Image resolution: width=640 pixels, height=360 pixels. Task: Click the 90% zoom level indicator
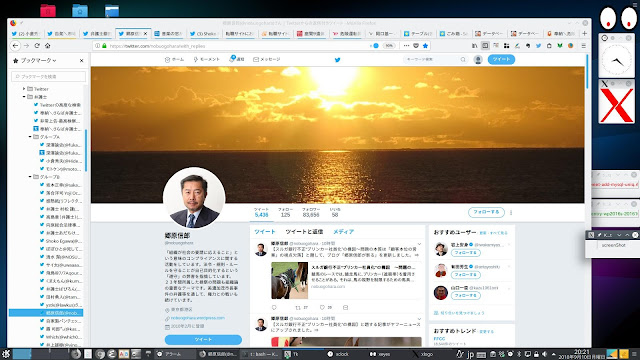click(x=389, y=46)
